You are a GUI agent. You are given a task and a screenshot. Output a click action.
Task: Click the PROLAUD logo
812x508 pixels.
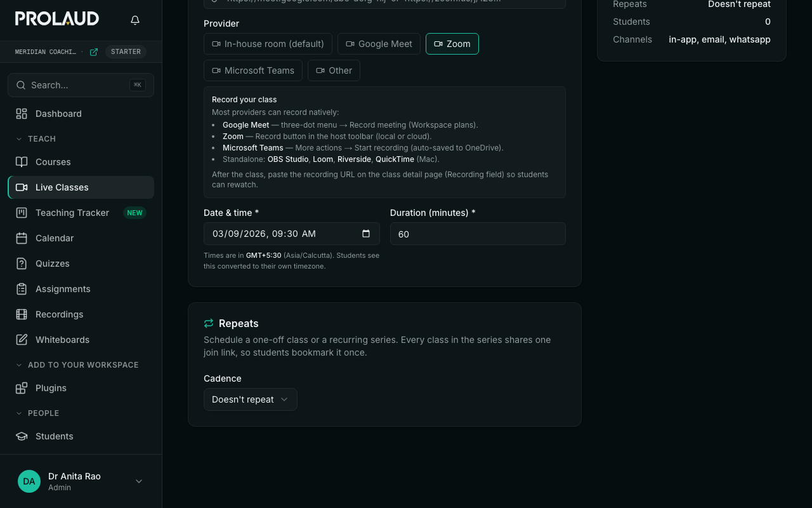(57, 18)
